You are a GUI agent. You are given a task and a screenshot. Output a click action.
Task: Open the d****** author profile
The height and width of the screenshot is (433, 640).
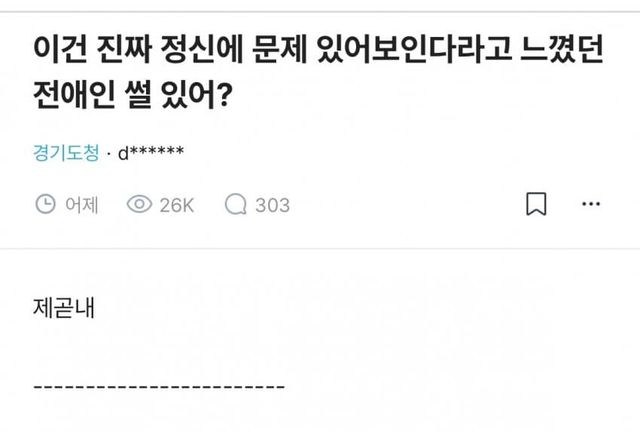pos(151,154)
